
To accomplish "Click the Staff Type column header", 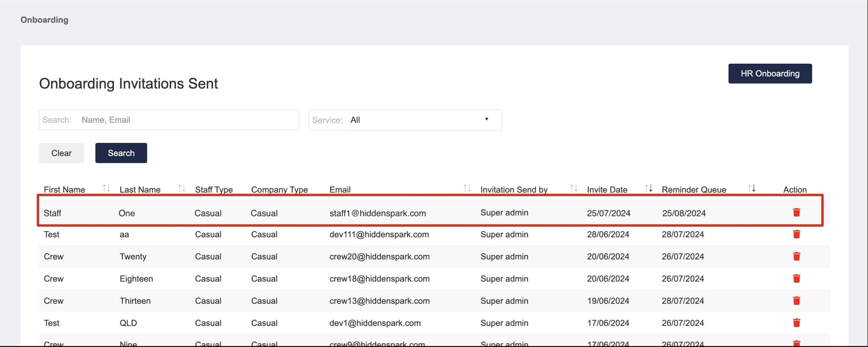I will click(214, 189).
